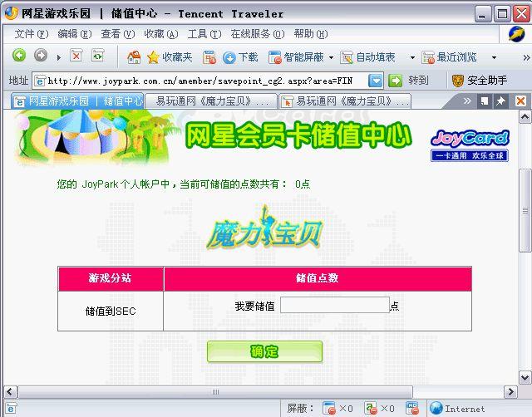Click the address bar URL field
532x417 pixels.
(207, 81)
